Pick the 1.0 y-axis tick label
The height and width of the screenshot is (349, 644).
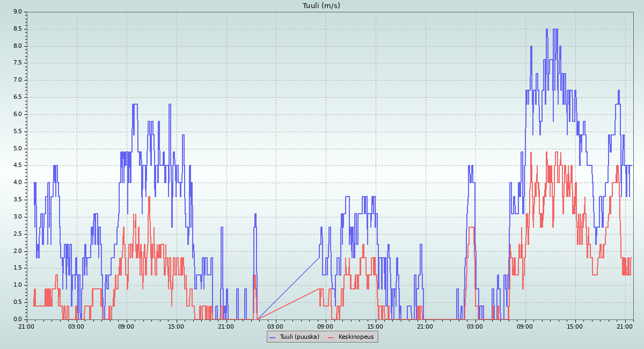point(17,285)
